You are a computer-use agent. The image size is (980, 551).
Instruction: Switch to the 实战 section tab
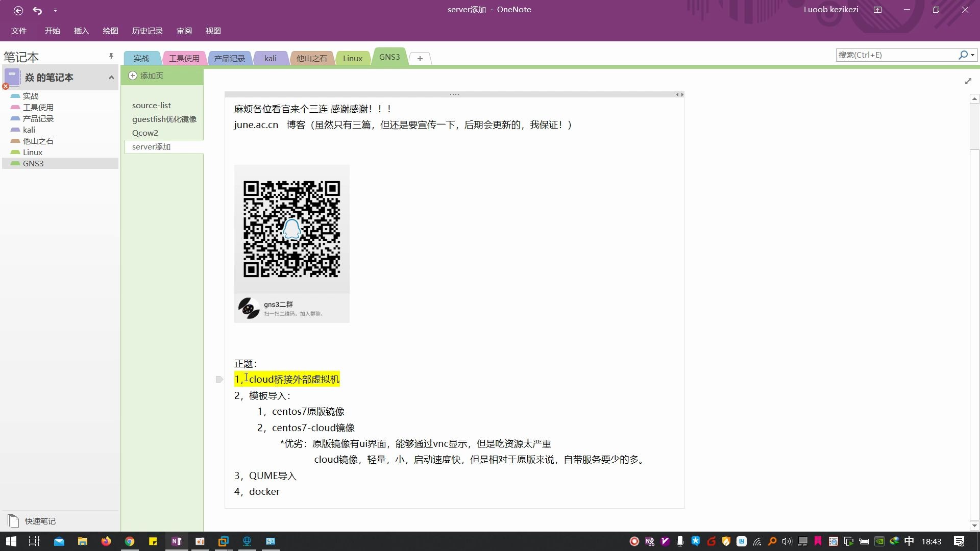(x=141, y=58)
